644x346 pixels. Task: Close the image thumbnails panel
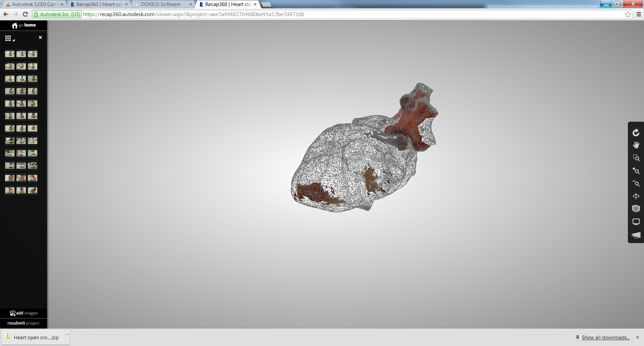(x=40, y=38)
